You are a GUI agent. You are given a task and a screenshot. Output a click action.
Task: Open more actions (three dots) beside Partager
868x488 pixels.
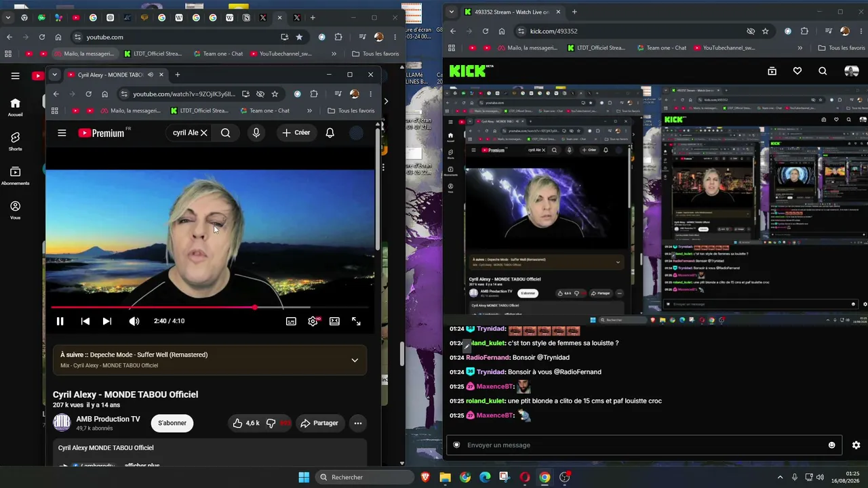[358, 423]
